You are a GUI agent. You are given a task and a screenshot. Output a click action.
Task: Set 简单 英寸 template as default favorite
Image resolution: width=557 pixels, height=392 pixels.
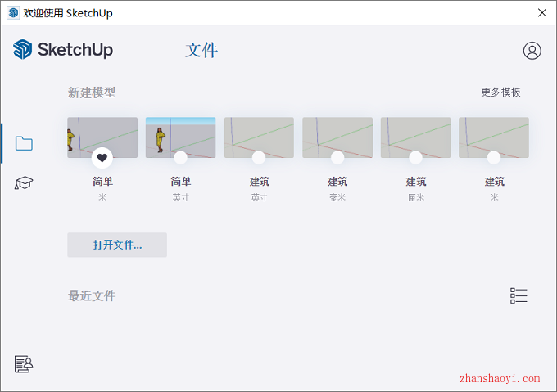[x=180, y=158]
